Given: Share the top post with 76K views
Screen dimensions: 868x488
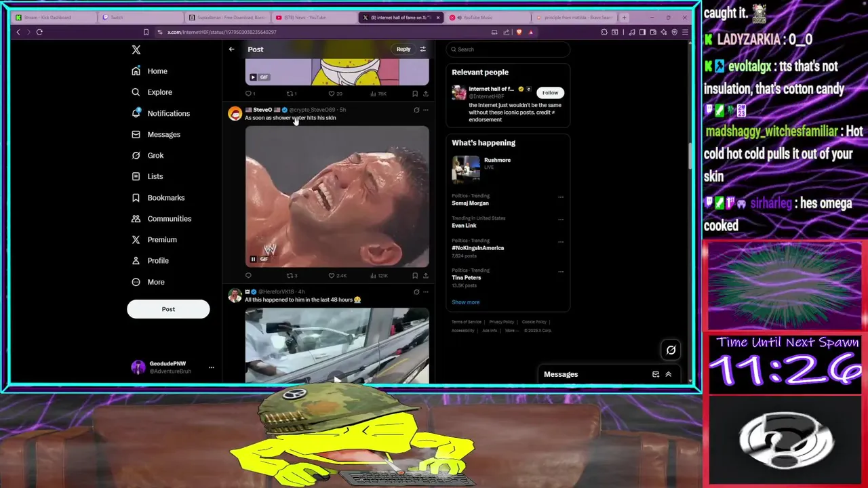Looking at the screenshot, I should click(x=426, y=94).
